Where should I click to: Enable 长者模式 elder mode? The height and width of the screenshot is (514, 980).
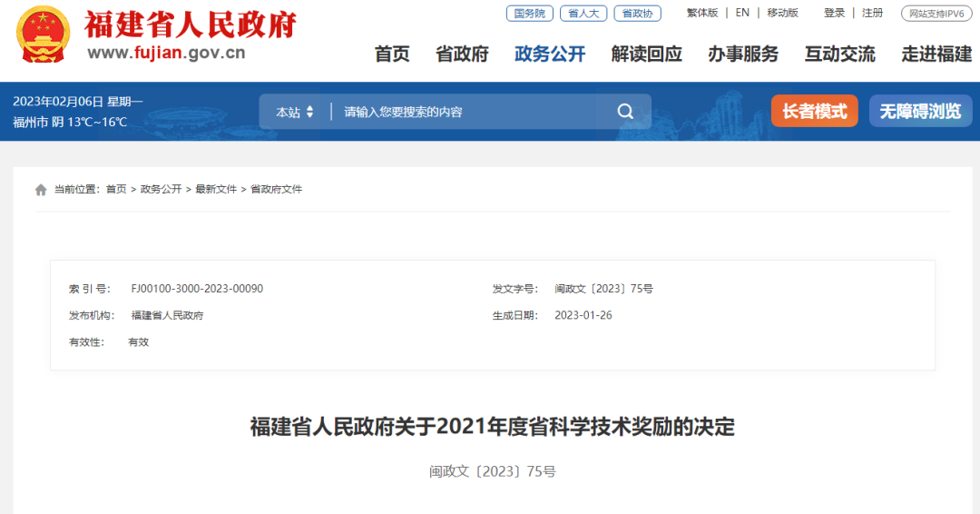tap(814, 112)
